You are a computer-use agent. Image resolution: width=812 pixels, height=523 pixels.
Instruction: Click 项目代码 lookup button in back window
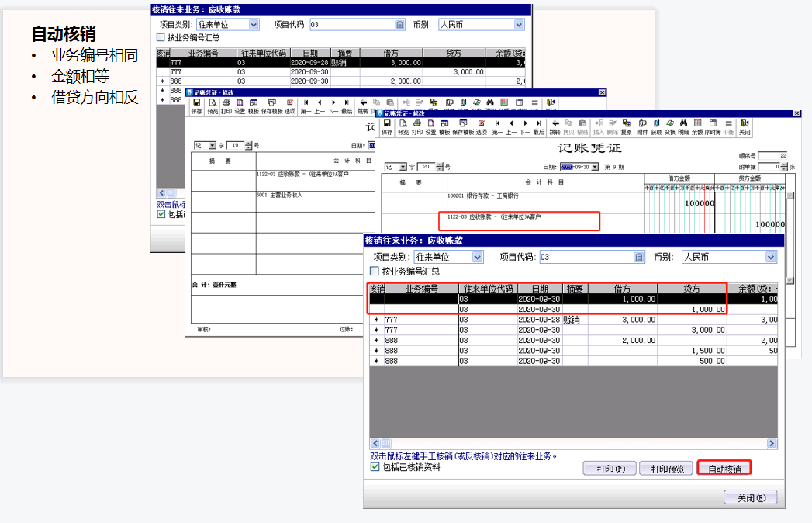click(x=399, y=24)
